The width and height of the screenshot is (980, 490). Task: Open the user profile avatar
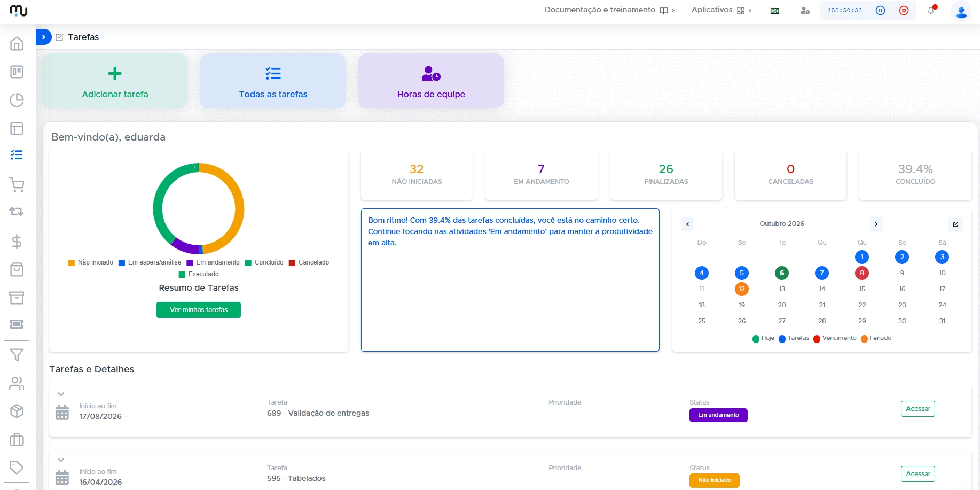(961, 11)
